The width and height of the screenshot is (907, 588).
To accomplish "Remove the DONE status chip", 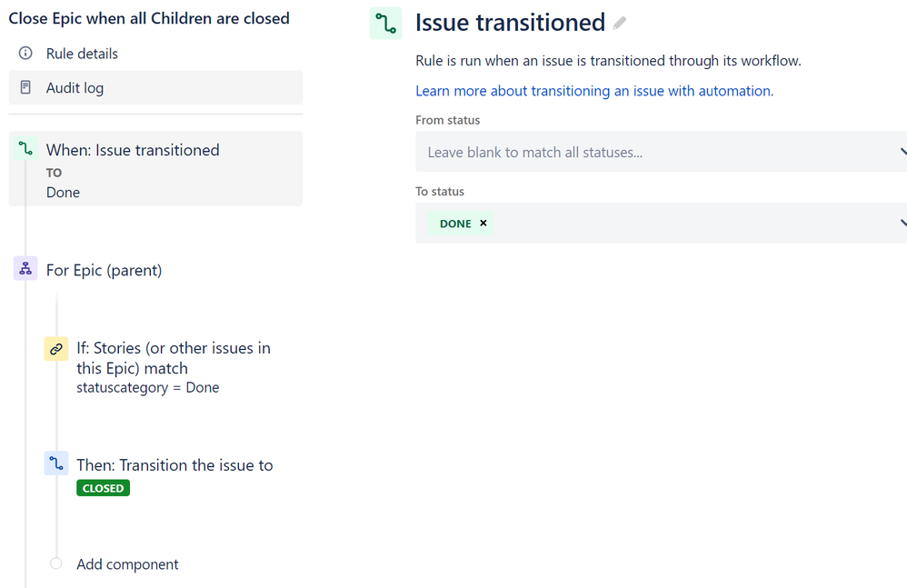I will pyautogui.click(x=483, y=223).
